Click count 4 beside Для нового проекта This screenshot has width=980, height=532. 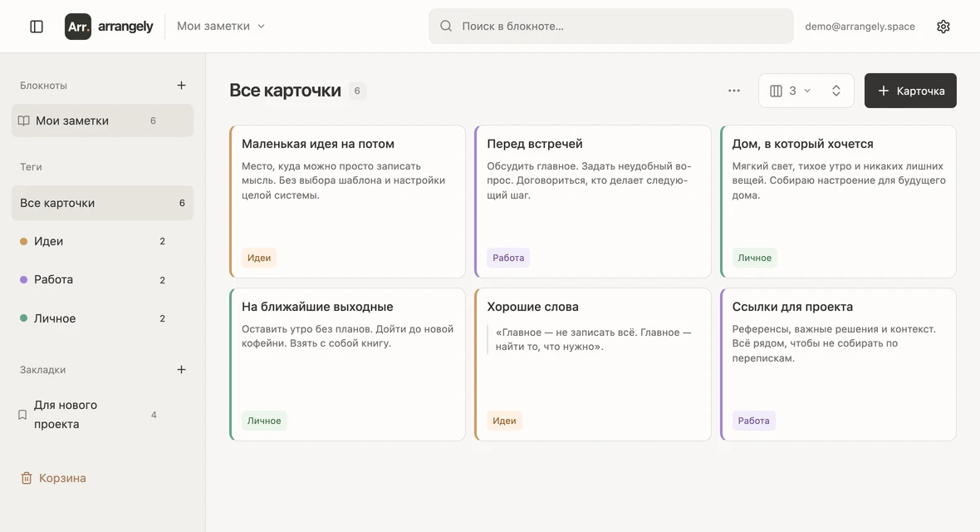click(x=154, y=415)
